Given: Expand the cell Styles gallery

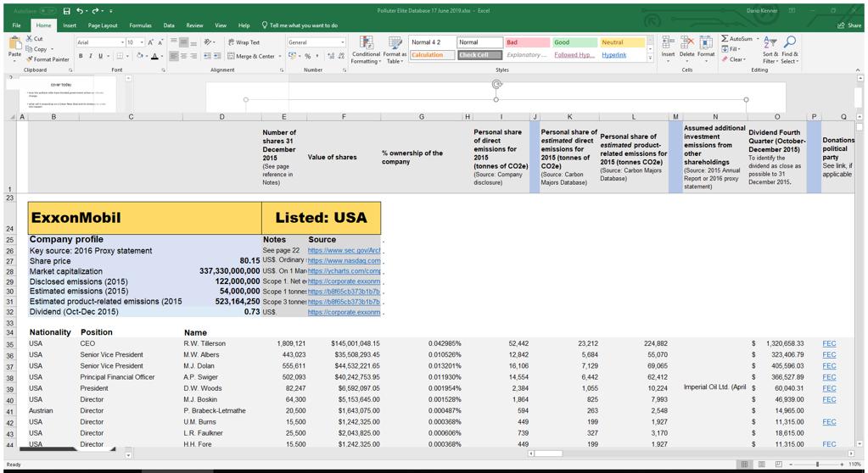Looking at the screenshot, I should [651, 58].
